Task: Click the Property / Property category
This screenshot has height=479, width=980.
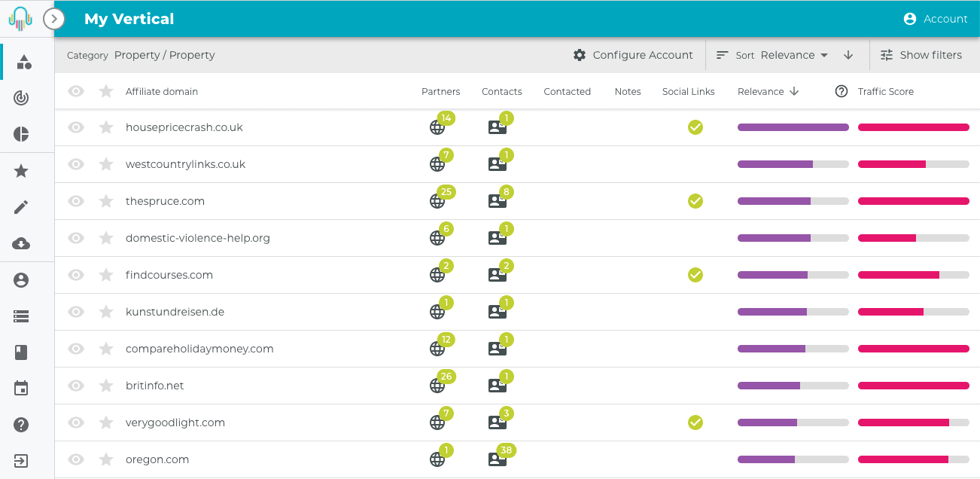Action: click(165, 55)
